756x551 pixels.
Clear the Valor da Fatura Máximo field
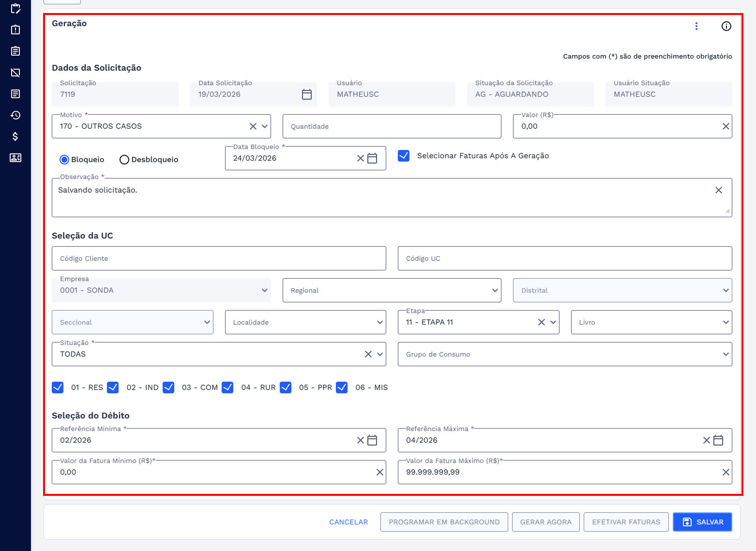pyautogui.click(x=726, y=472)
